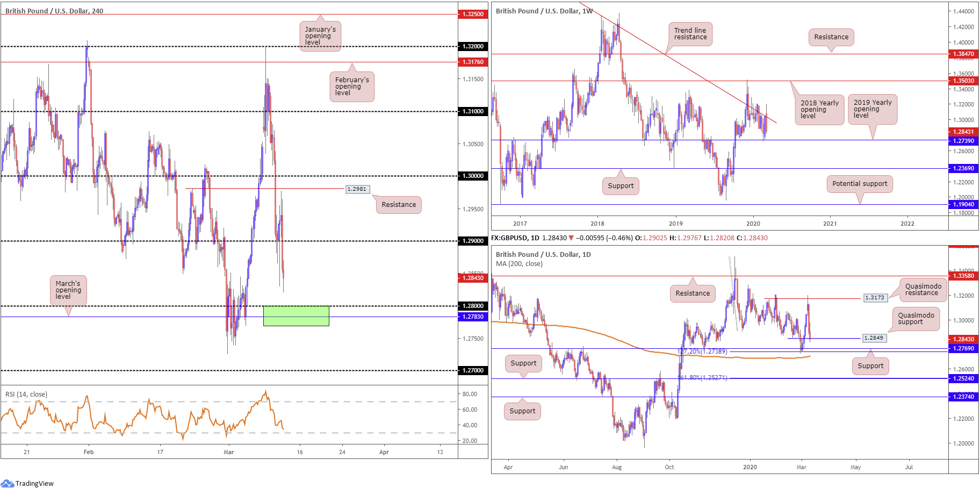The height and width of the screenshot is (488, 980).
Task: Click the February's opening level callout
Action: 351,87
